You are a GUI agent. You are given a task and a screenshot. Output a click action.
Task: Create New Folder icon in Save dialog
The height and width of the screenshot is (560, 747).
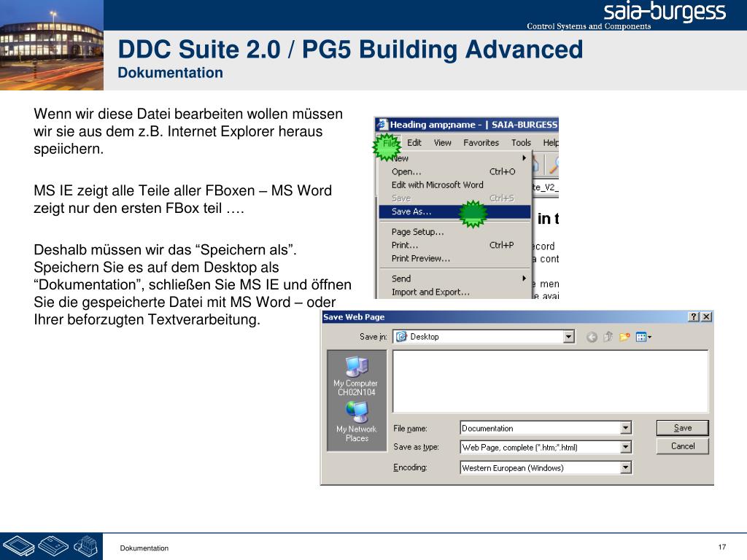tap(624, 337)
